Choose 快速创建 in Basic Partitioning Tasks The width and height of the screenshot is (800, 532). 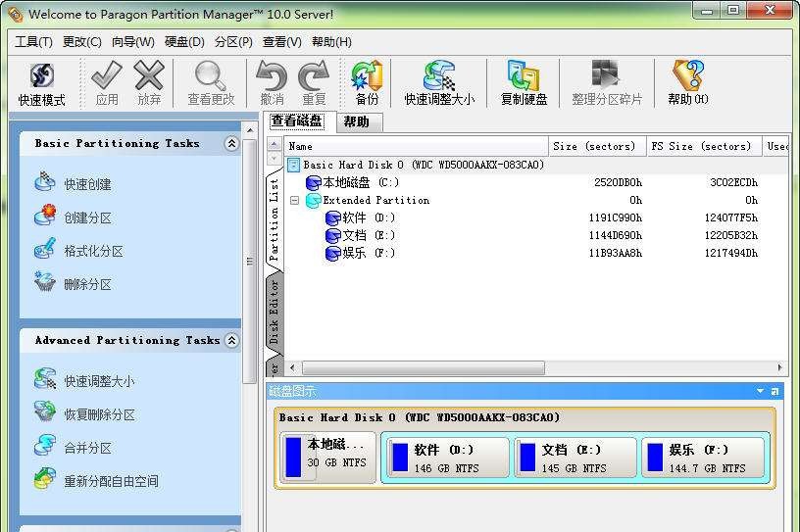(x=73, y=183)
